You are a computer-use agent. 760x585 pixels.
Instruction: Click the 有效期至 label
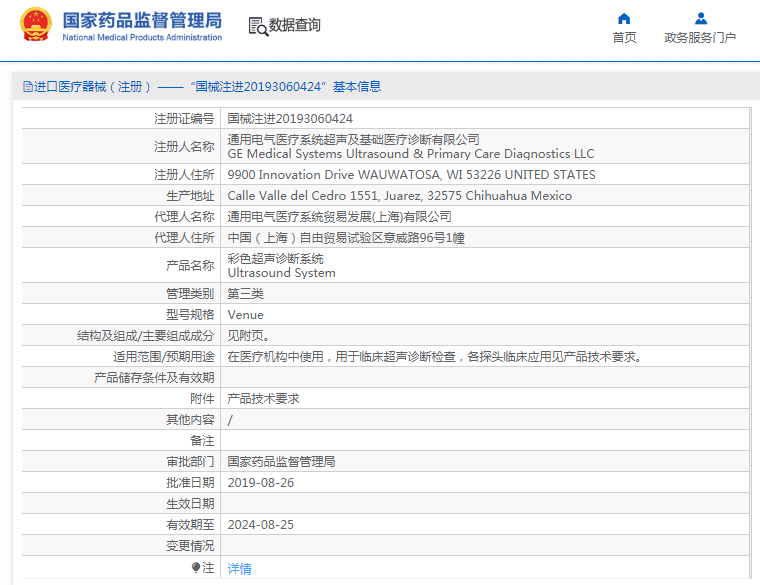click(x=190, y=525)
